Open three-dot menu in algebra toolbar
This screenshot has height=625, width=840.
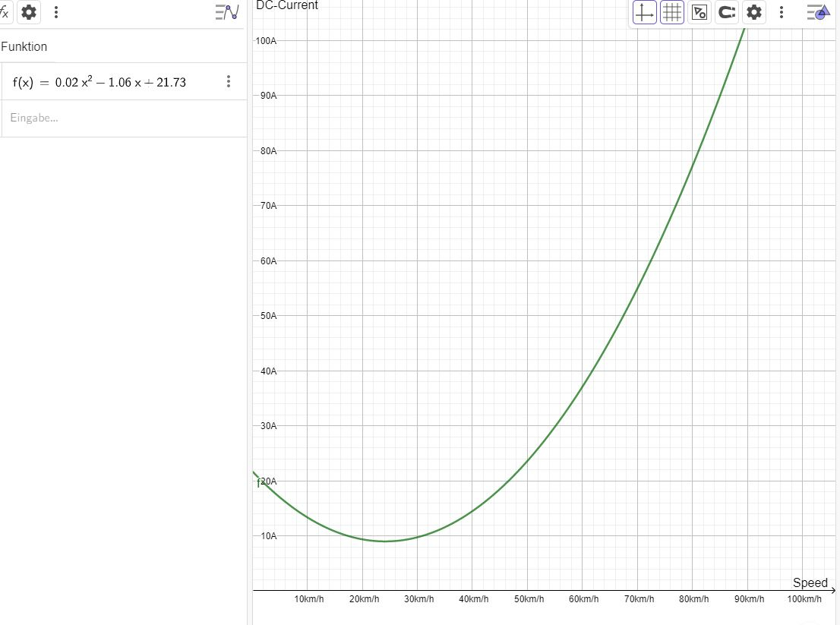55,12
